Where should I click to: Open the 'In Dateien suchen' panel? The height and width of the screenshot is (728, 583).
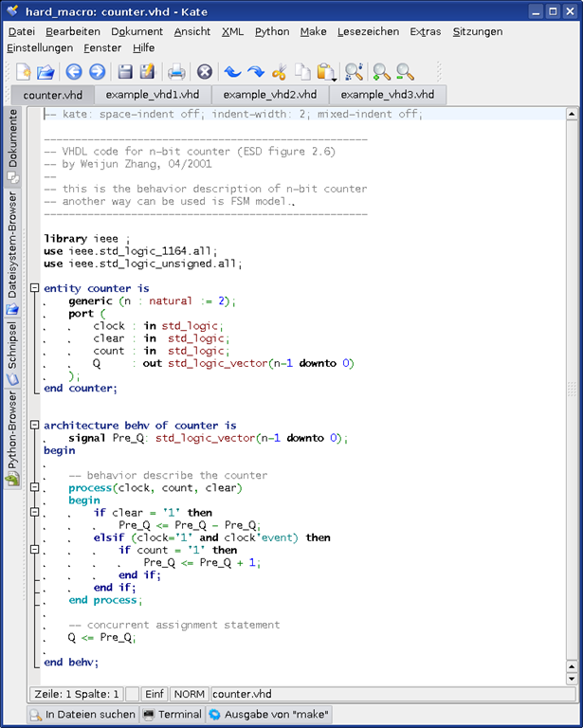coord(82,715)
